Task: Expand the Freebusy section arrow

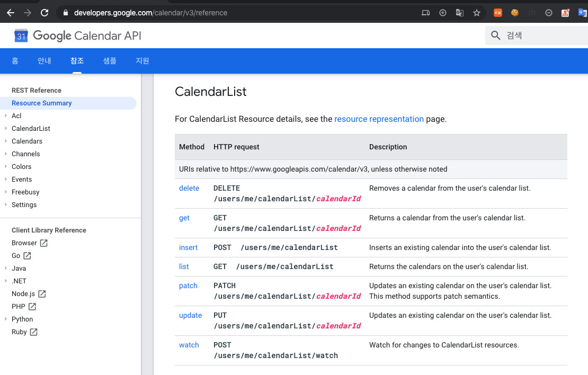Action: point(6,192)
